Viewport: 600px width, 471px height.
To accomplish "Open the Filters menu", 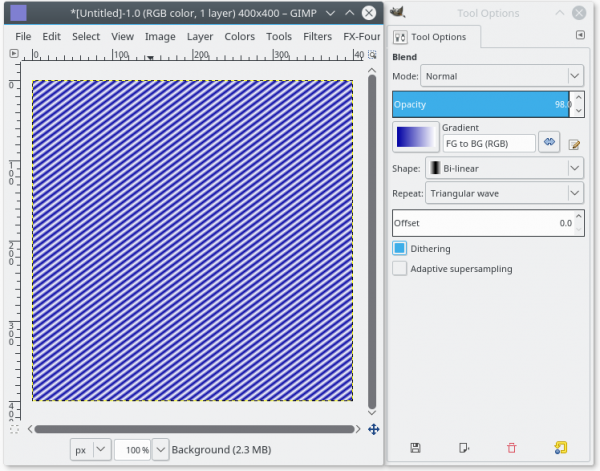I will click(x=317, y=36).
